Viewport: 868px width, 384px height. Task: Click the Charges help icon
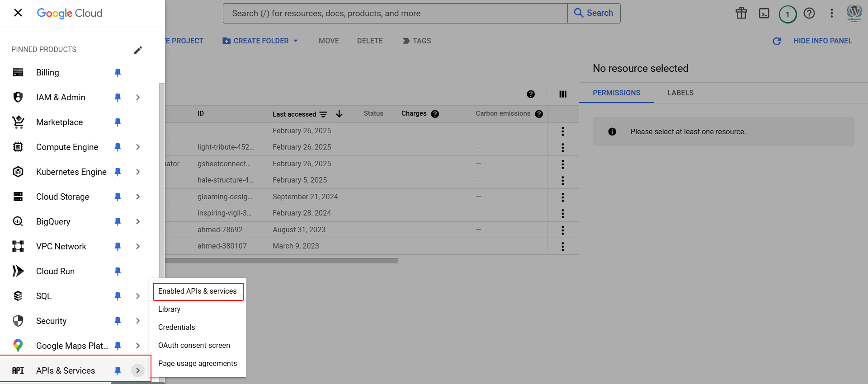[x=435, y=114]
